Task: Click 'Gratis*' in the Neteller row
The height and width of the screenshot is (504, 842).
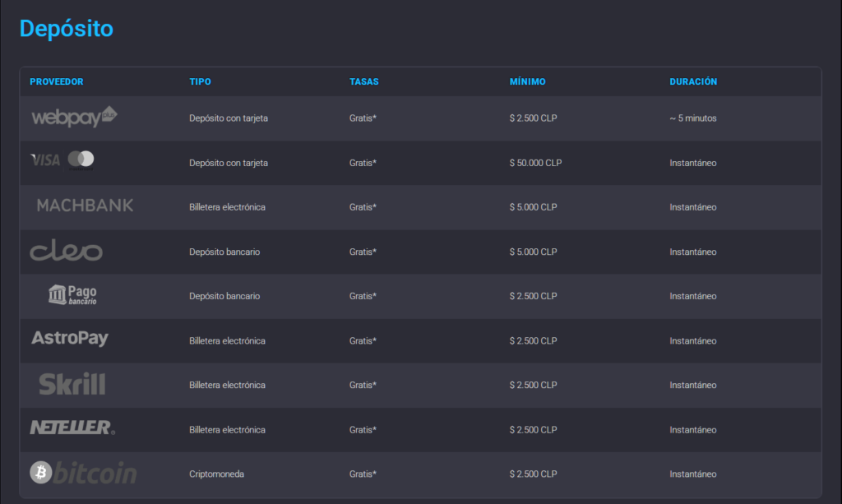Action: tap(363, 429)
